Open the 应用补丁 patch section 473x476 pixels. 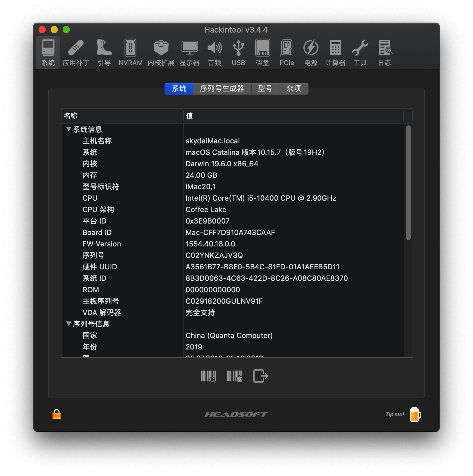pos(76,53)
